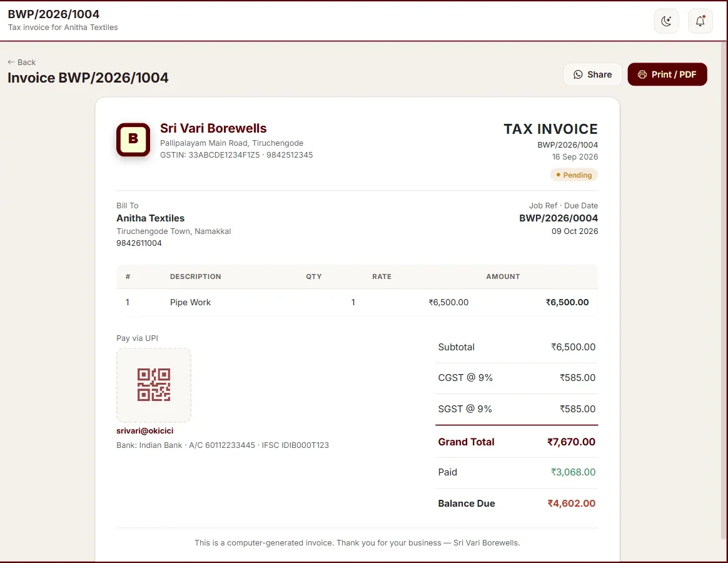728x563 pixels.
Task: Click the TAX INVOICE heading
Action: tap(550, 129)
